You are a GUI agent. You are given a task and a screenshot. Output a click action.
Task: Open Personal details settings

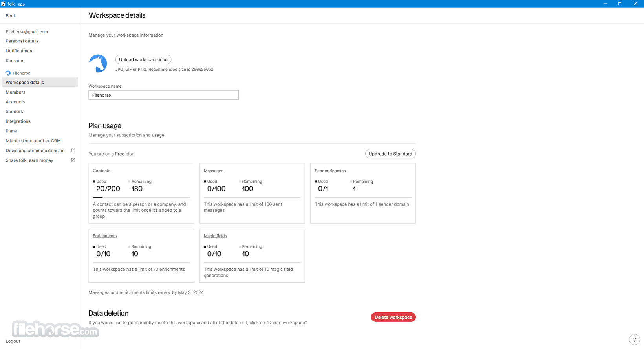[22, 41]
